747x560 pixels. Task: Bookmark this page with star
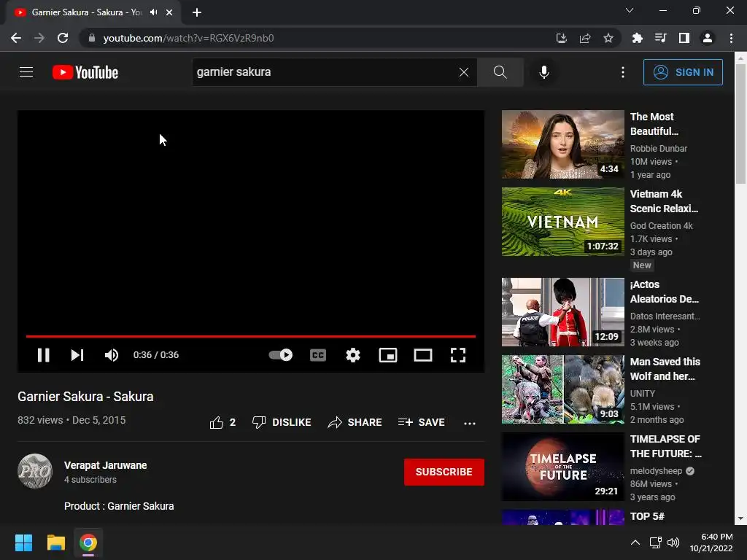[x=608, y=38]
